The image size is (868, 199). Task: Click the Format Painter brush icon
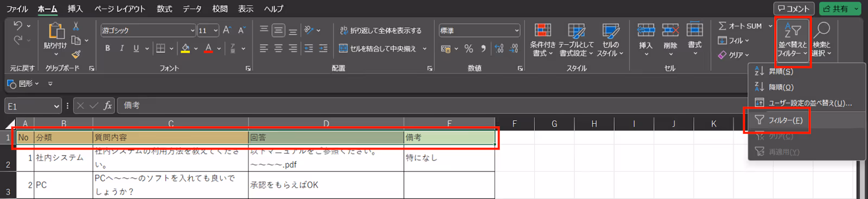pos(76,54)
